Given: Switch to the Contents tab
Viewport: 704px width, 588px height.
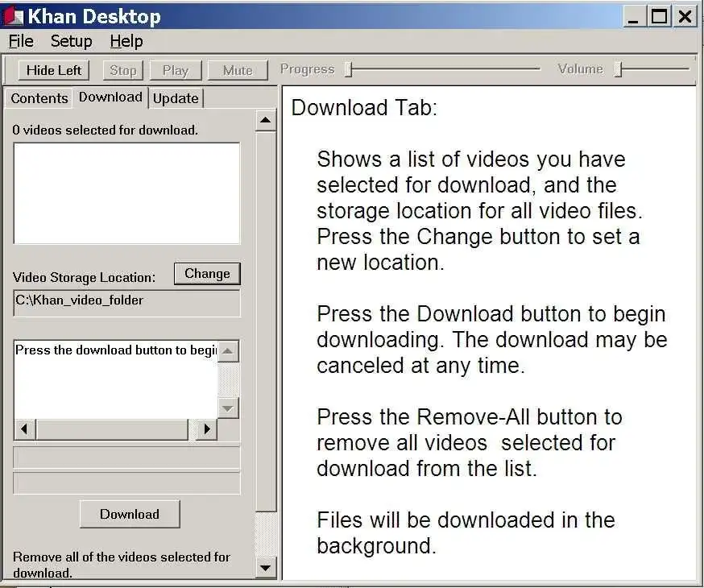Looking at the screenshot, I should point(39,98).
